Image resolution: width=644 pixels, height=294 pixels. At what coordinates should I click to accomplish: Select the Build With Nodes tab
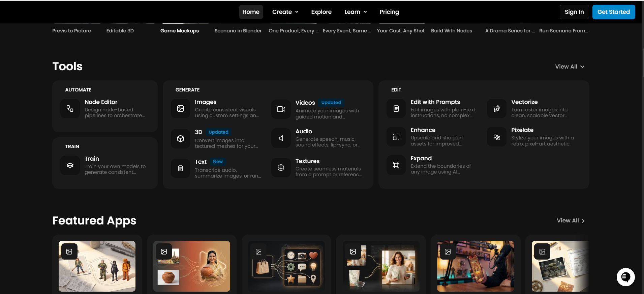click(452, 31)
